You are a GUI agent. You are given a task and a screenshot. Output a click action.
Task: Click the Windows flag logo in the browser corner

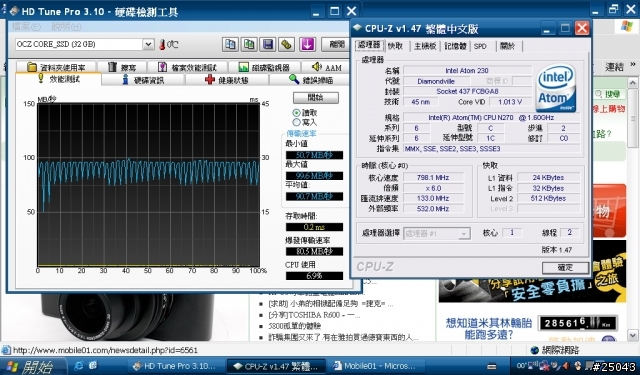pyautogui.click(x=627, y=27)
